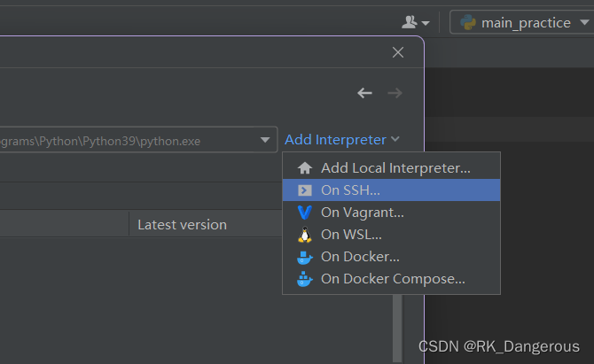This screenshot has width=594, height=364.
Task: Select On WSL... menu entry
Action: 391,235
